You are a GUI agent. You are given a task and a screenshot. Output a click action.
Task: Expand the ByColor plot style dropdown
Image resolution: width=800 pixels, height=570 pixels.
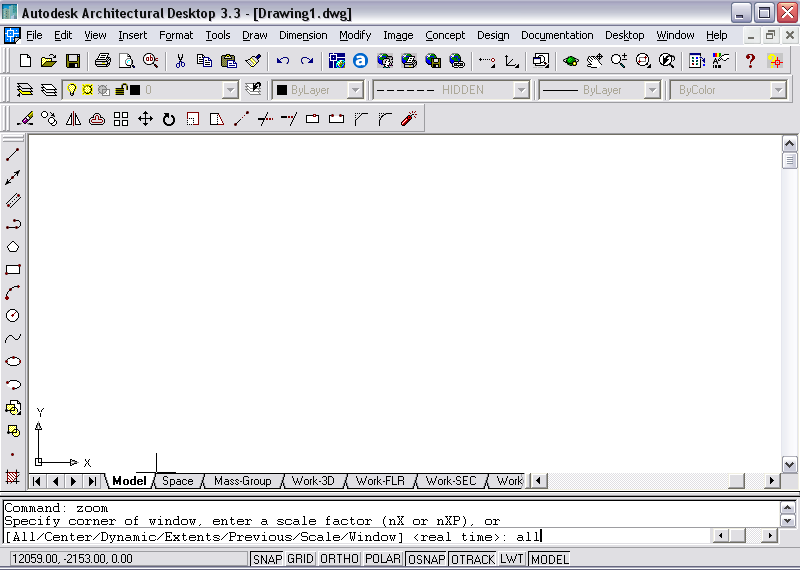coord(778,90)
